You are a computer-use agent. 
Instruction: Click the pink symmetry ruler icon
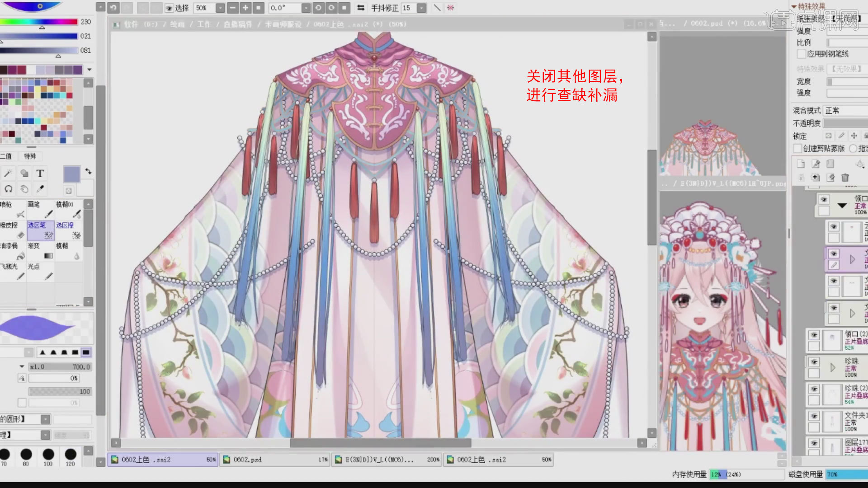[x=451, y=8]
